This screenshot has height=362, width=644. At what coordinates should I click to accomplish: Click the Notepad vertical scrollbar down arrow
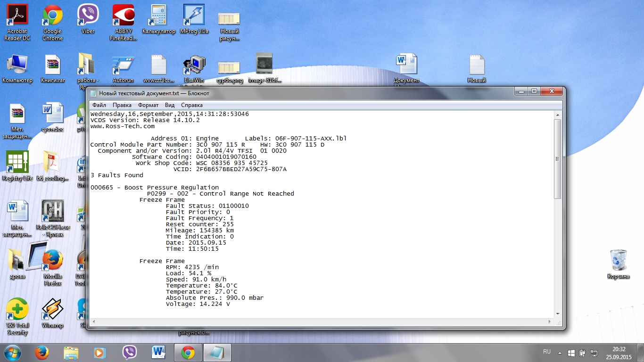click(557, 313)
